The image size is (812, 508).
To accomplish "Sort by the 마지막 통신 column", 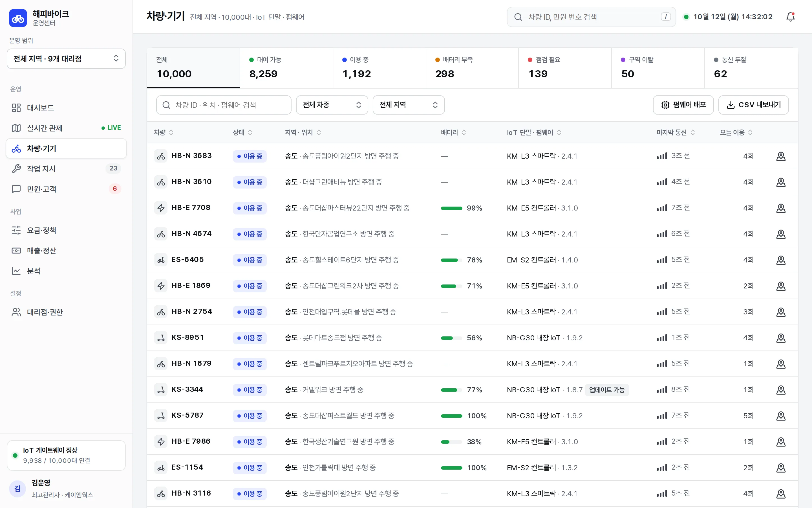I will pos(676,132).
